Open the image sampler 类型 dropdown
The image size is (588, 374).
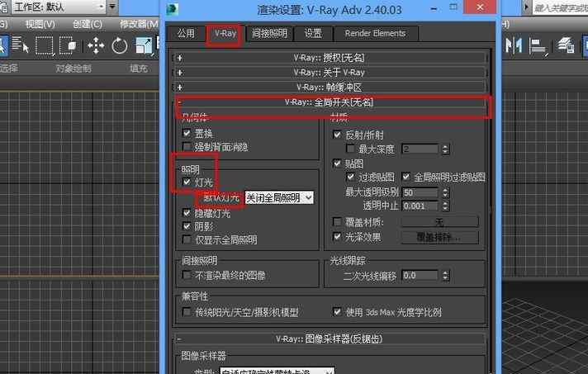pyautogui.click(x=277, y=371)
